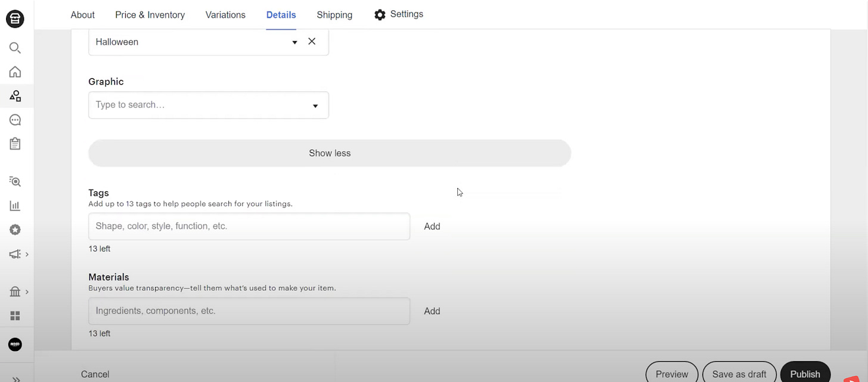Publish the listing

(x=805, y=374)
